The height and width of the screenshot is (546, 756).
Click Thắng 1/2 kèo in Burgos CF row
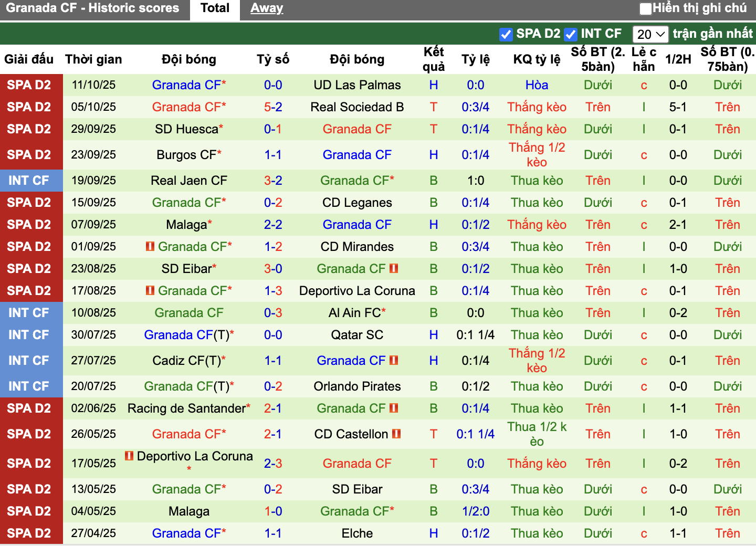pos(537,155)
